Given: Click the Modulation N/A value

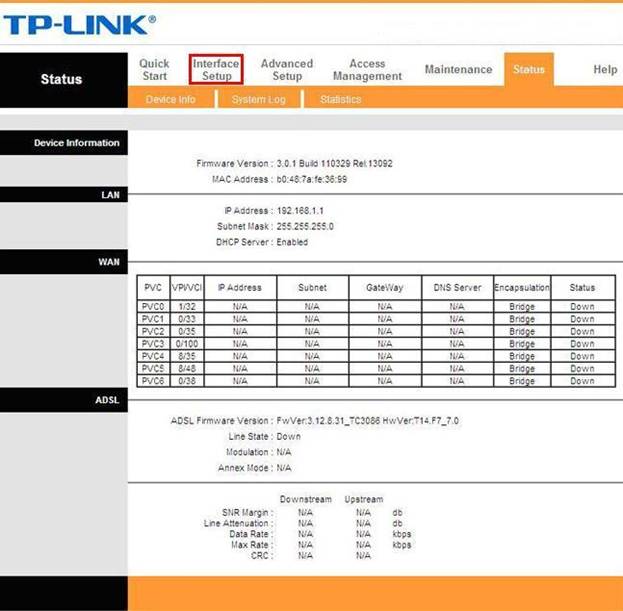Looking at the screenshot, I should point(284,452).
